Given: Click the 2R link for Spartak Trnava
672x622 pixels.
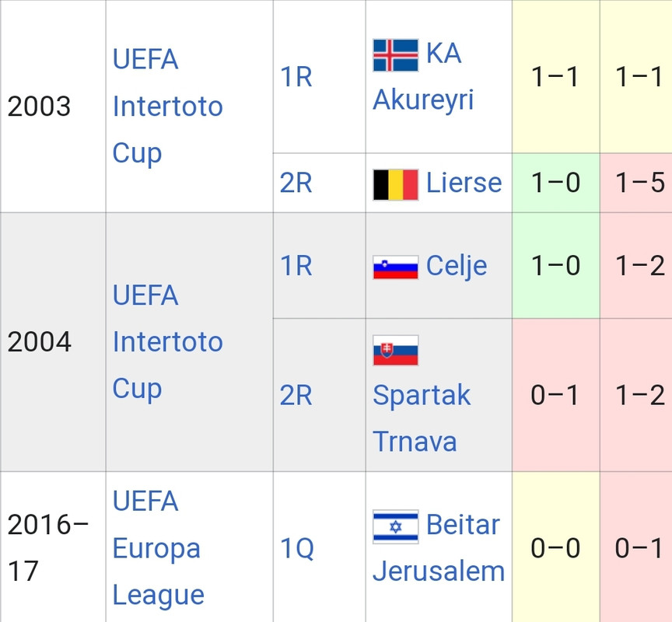Looking at the screenshot, I should pyautogui.click(x=296, y=395).
